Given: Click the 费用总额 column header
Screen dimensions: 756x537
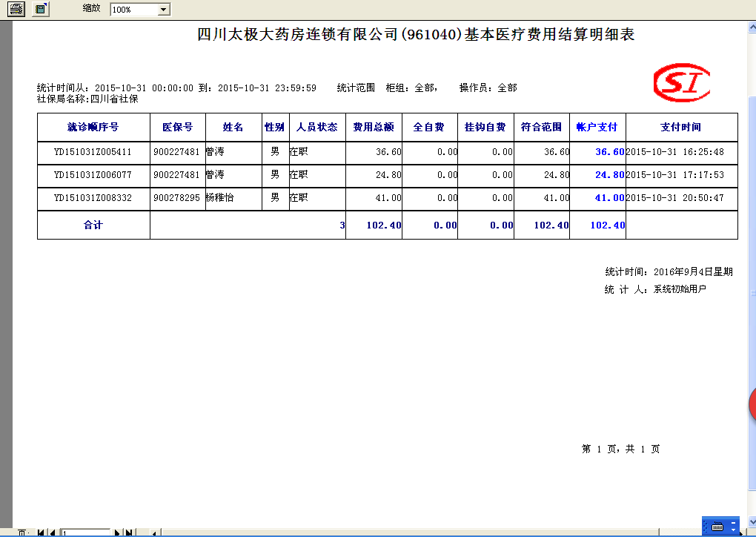Looking at the screenshot, I should [374, 127].
